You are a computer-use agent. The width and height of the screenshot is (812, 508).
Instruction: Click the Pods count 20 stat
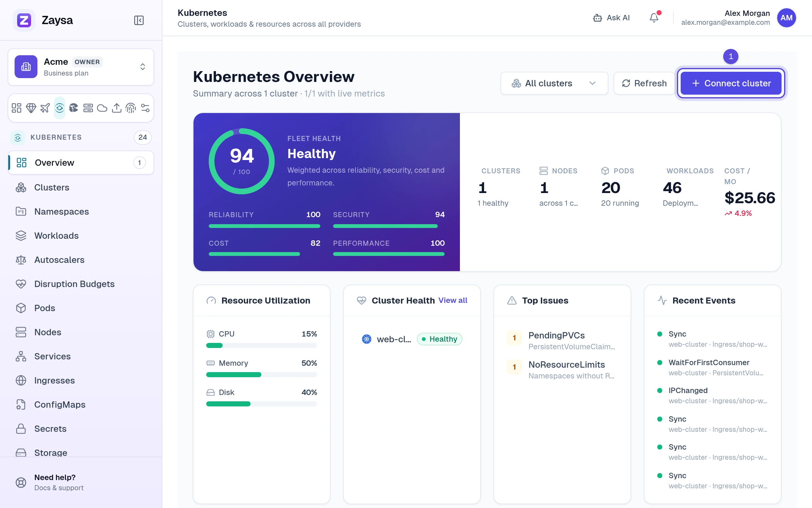coord(611,188)
